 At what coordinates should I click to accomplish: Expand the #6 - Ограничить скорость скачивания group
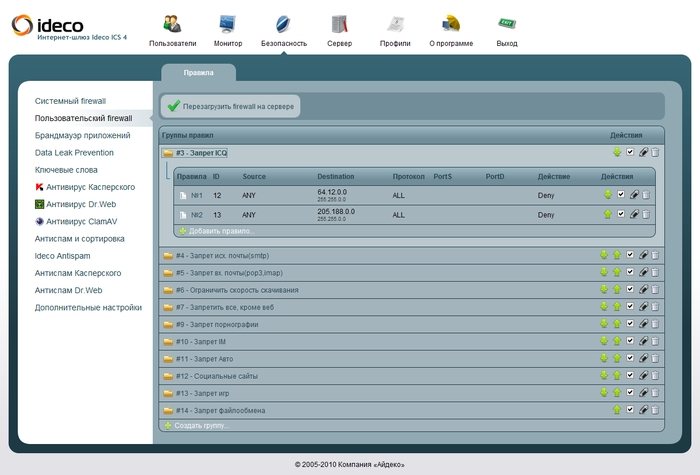tap(237, 290)
